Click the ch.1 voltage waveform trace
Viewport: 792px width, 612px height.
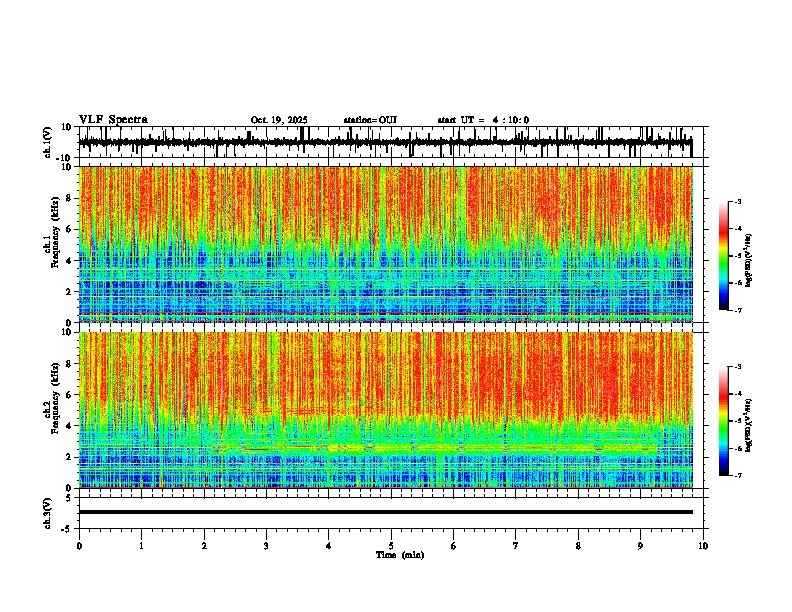tap(385, 142)
